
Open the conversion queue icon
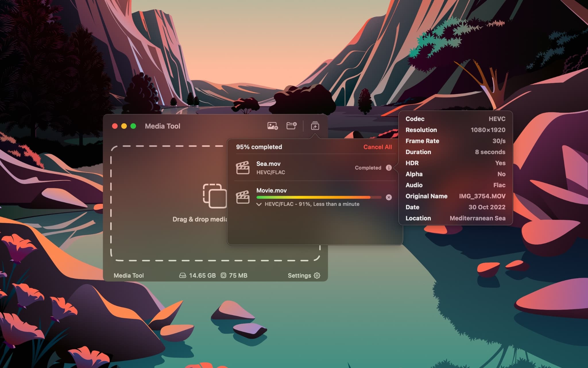[315, 126]
